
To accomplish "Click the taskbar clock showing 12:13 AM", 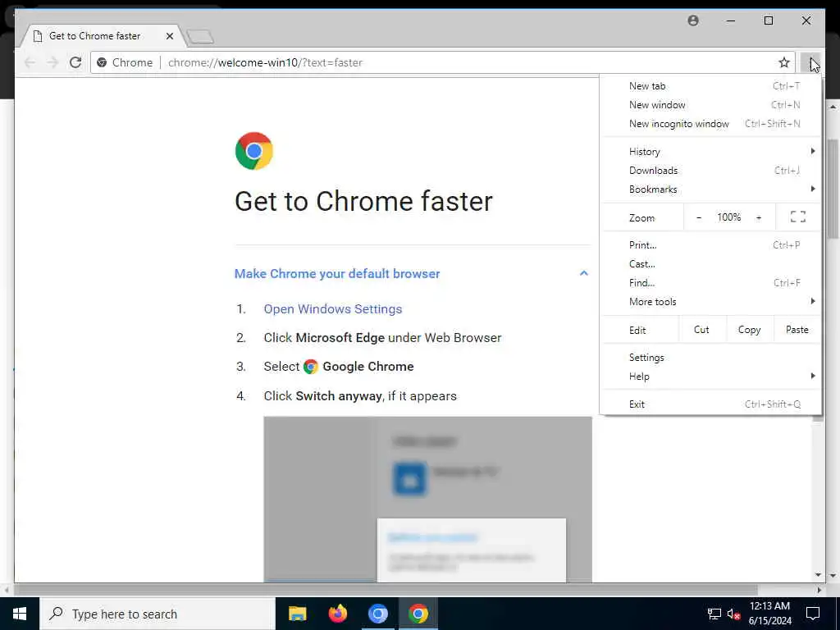I will [769, 614].
